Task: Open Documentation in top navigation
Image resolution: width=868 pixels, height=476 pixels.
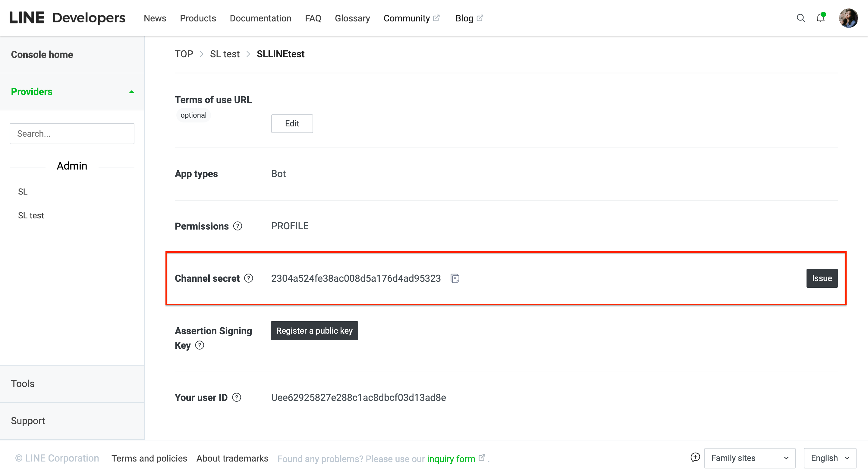Action: [x=260, y=18]
